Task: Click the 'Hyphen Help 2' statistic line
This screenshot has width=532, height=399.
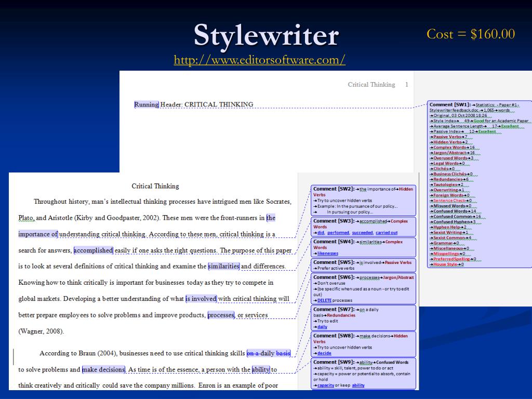Action: pos(448,228)
